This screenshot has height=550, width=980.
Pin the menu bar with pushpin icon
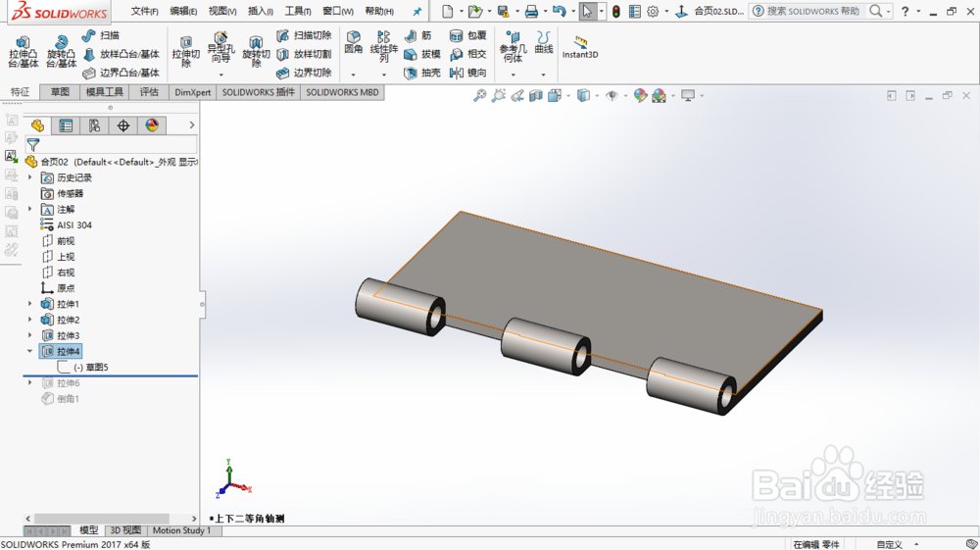(x=416, y=11)
